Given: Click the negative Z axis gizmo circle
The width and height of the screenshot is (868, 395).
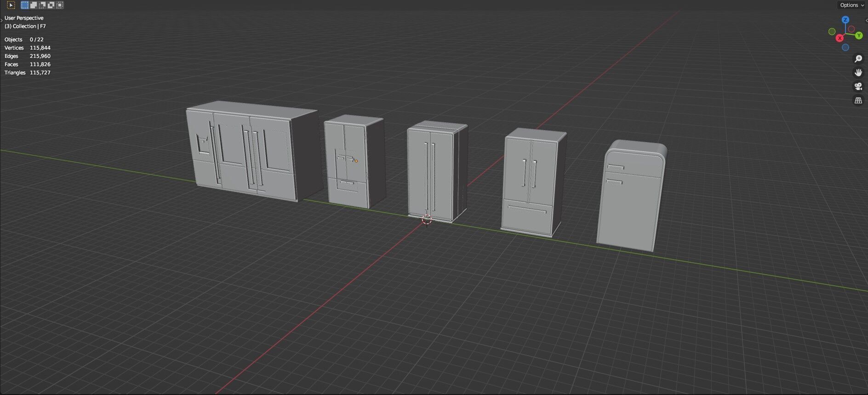Looking at the screenshot, I should click(x=845, y=48).
